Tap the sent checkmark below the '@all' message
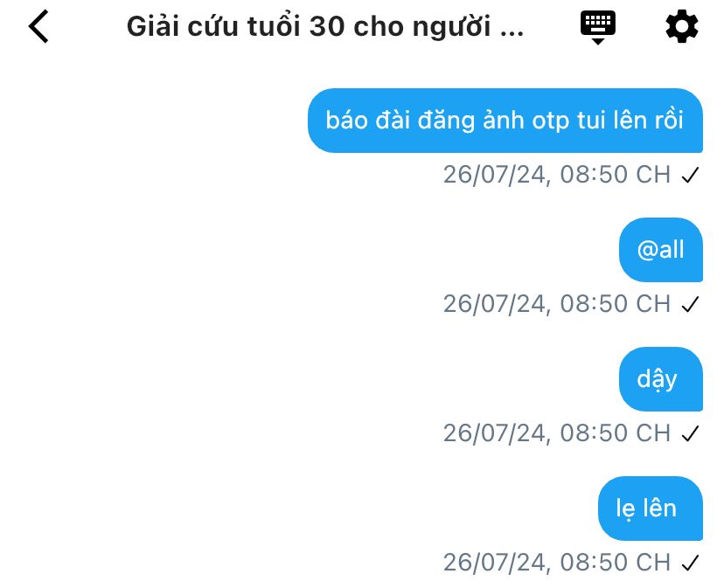724x588 pixels. pos(690,304)
